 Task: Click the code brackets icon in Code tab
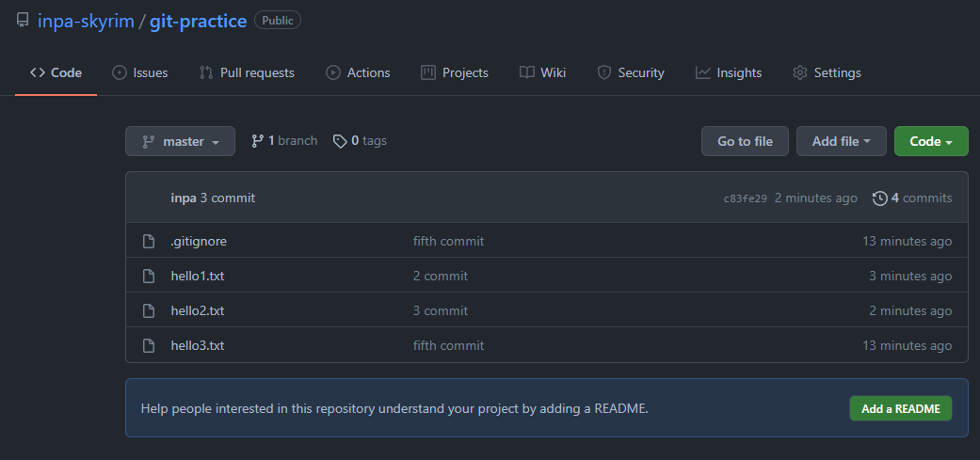(x=38, y=72)
